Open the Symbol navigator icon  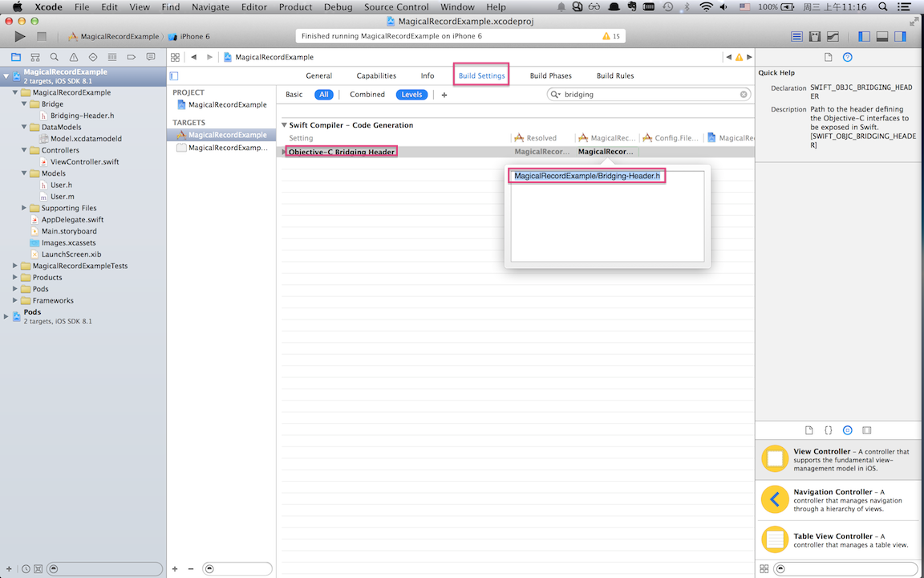(x=35, y=57)
